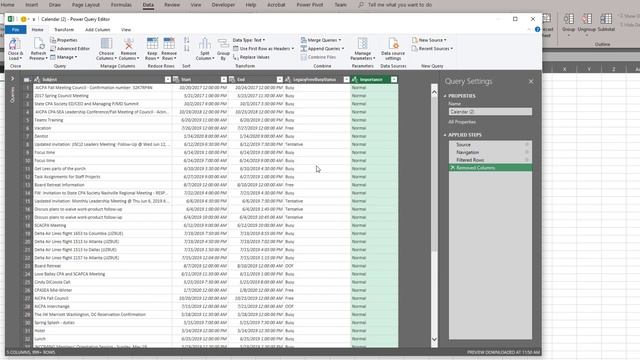Click the query Name field containing Calendar (2)

click(490, 112)
